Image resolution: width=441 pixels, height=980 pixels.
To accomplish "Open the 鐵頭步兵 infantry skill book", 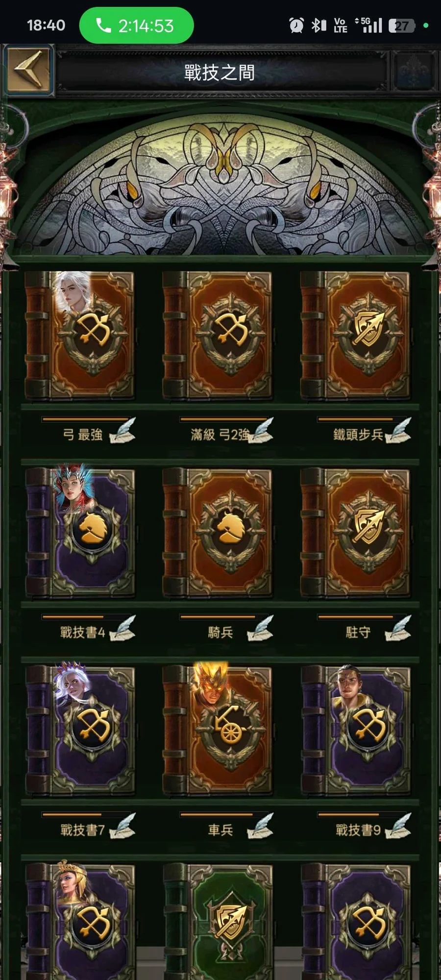I will point(356,335).
